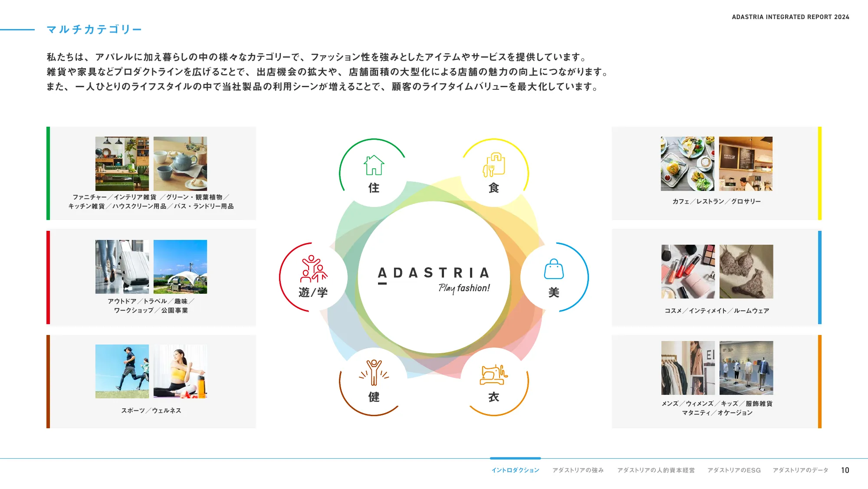868x489 pixels.
Task: Click the running people photo
Action: click(122, 371)
